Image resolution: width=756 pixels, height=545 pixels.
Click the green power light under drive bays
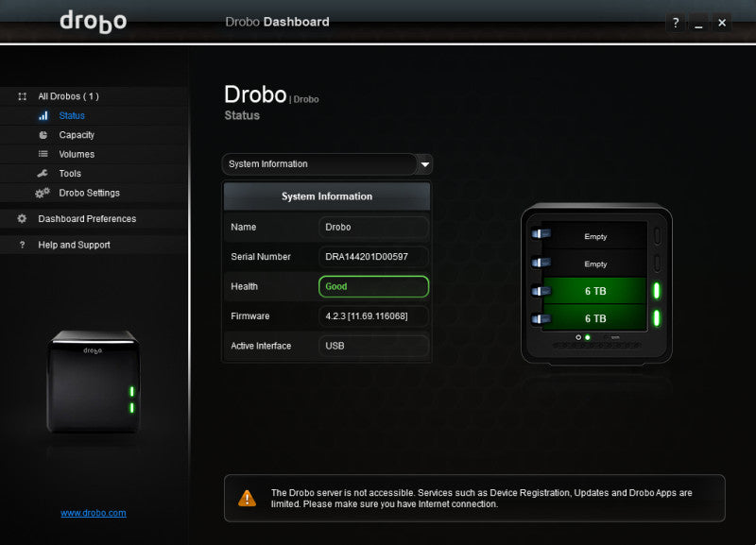click(x=587, y=337)
